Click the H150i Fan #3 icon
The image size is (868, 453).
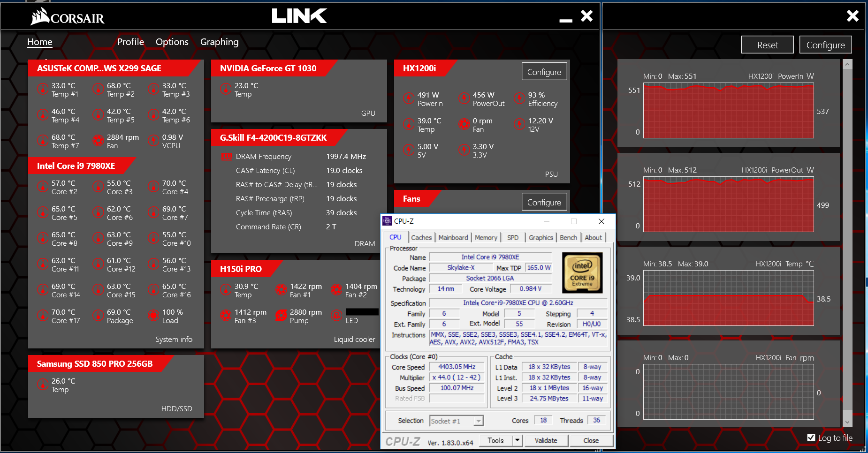coord(226,316)
